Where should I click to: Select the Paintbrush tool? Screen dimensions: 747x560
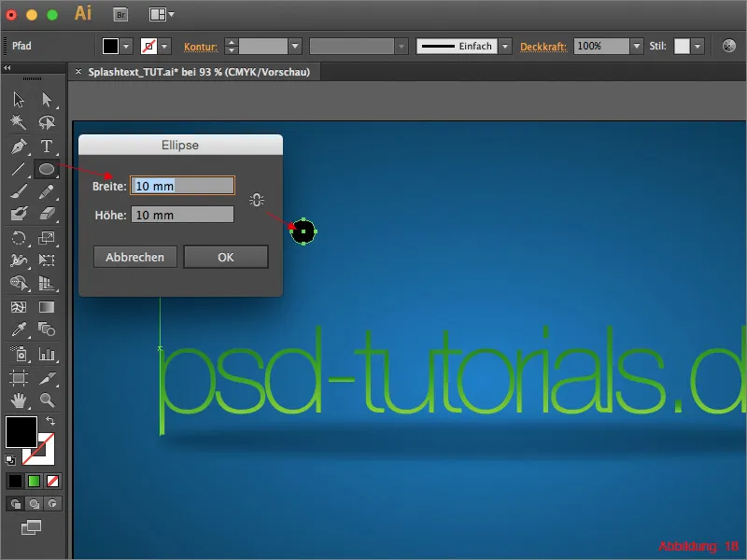click(x=19, y=191)
